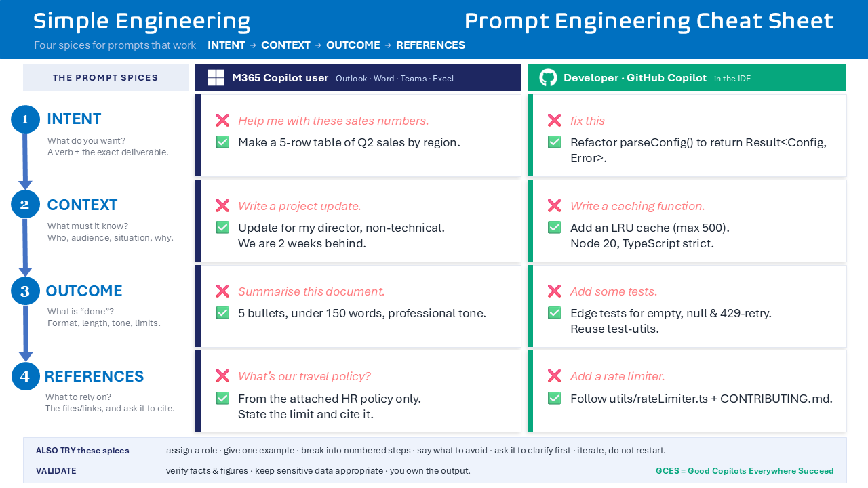This screenshot has width=868, height=488.
Task: Click the 'Simple Engineering' title text
Action: (x=142, y=21)
